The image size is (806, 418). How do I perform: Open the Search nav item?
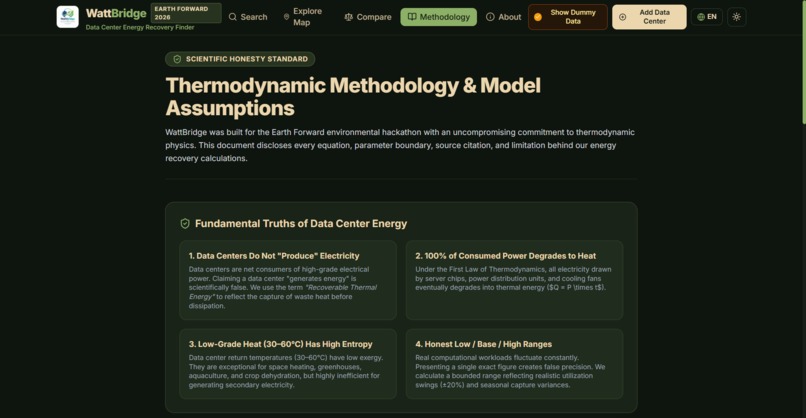pyautogui.click(x=248, y=17)
